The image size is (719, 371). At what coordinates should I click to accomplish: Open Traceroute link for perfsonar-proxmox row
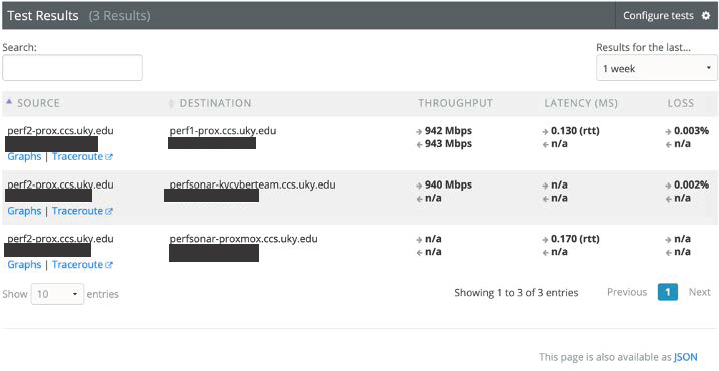[77, 265]
